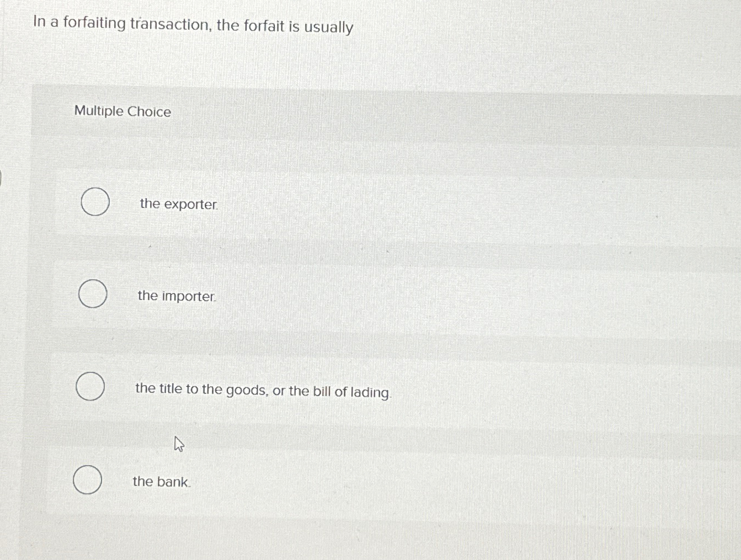
Task: Select the radio button for 'the importer'
Action: [92, 294]
